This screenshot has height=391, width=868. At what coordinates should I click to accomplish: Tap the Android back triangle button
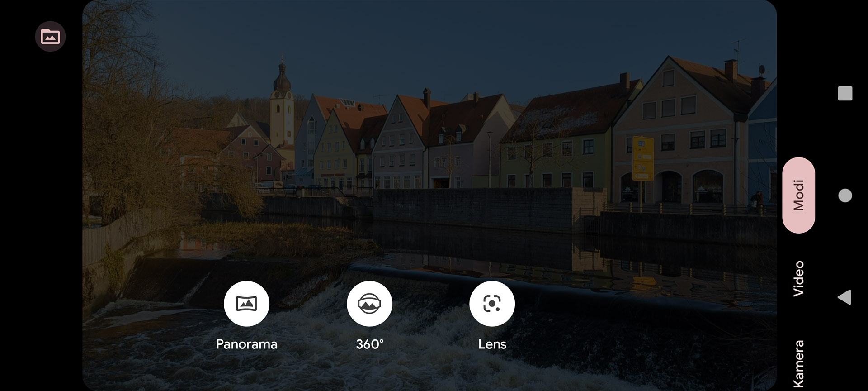click(x=844, y=297)
